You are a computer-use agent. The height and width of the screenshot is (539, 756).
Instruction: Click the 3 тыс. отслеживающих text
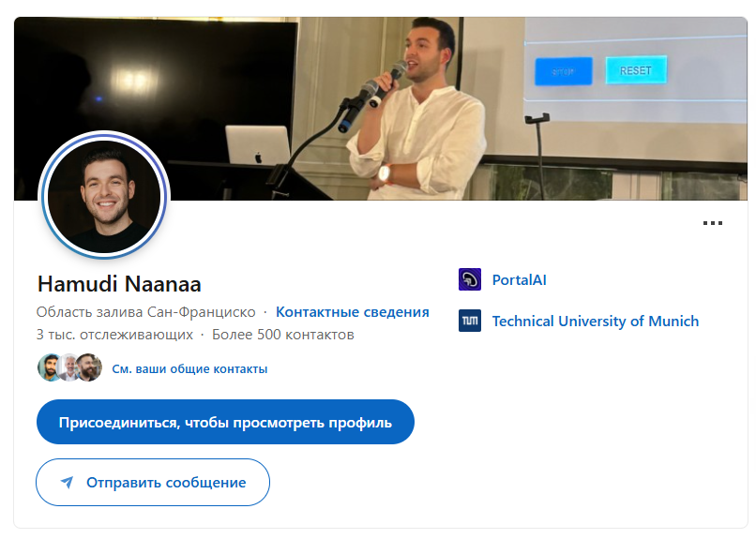click(114, 335)
